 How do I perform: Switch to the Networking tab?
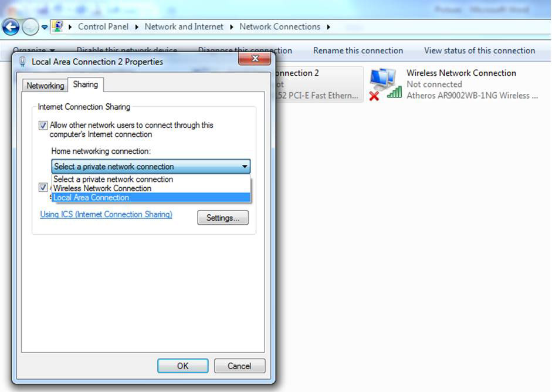[45, 86]
